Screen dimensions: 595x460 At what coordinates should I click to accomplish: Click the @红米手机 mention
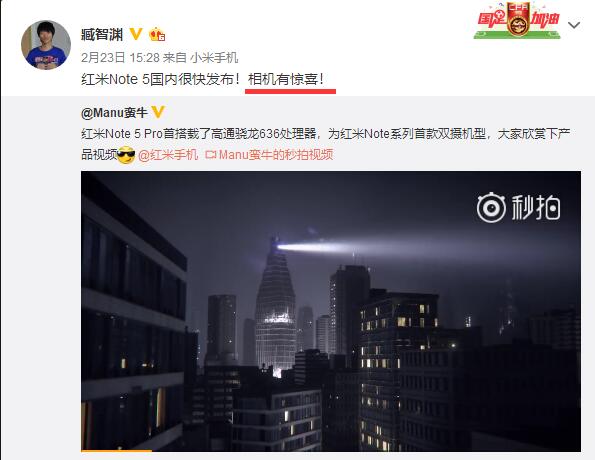(168, 155)
